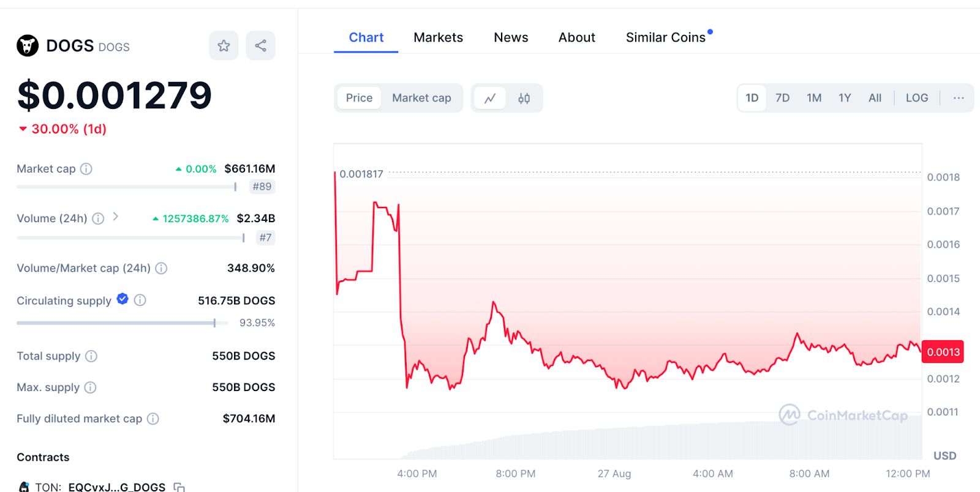Click the CoinMarketCap watermark on chart
The image size is (980, 492).
pyautogui.click(x=843, y=415)
